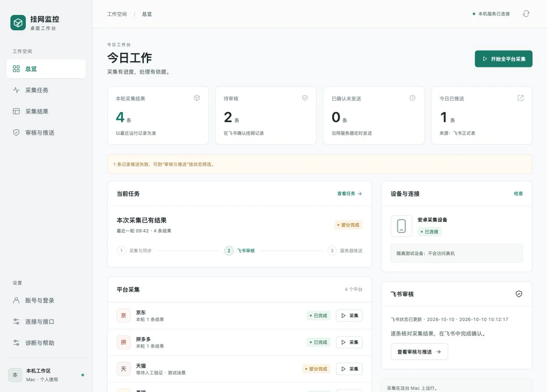Select step 2 飞书审核 in progress stepper

[x=240, y=251]
